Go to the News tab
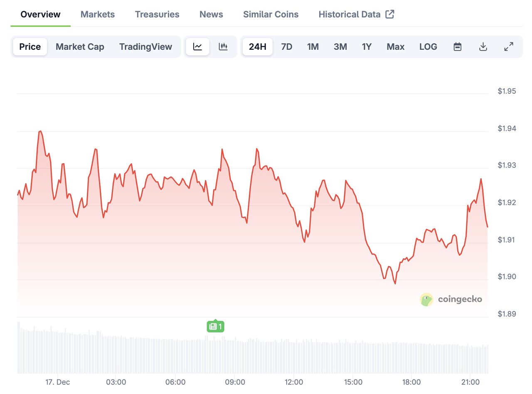532x394 pixels. coord(211,14)
